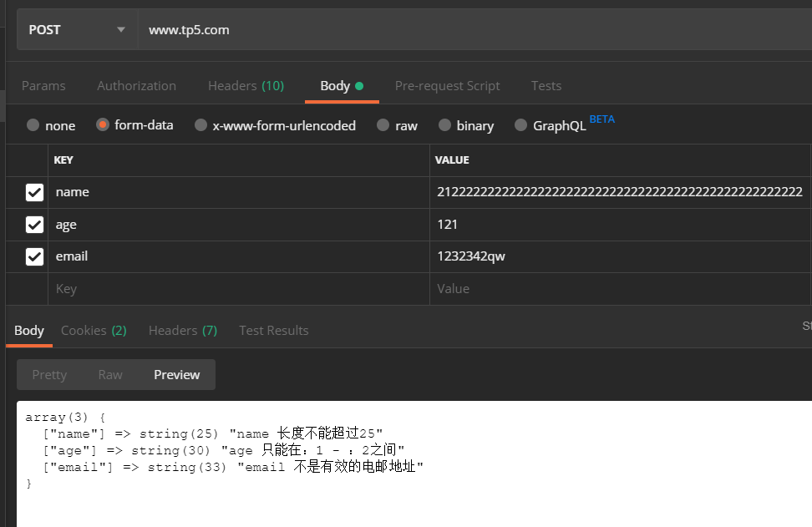Select the form-data radio button
Screen dimensions: 812x527
(103, 124)
